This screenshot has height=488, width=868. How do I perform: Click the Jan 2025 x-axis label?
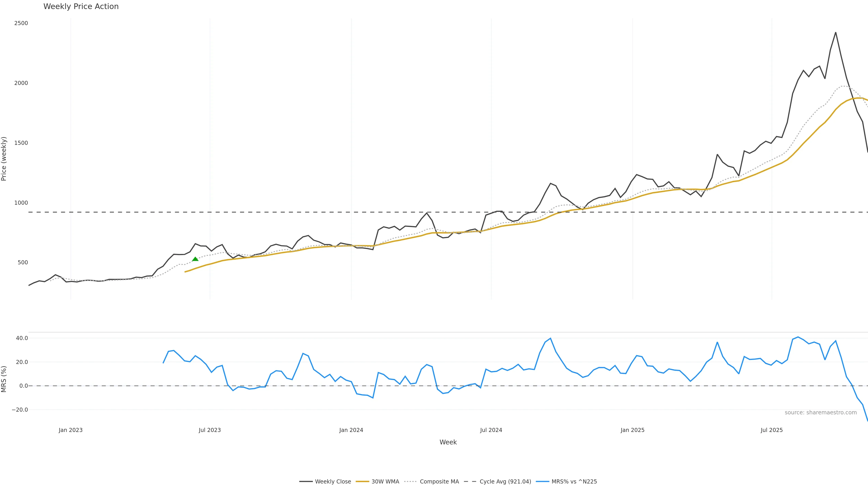[632, 430]
